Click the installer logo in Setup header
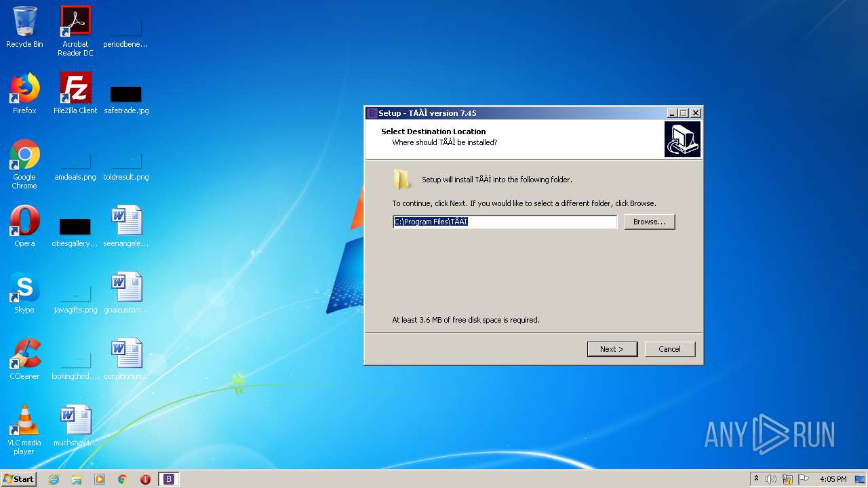 click(x=682, y=139)
